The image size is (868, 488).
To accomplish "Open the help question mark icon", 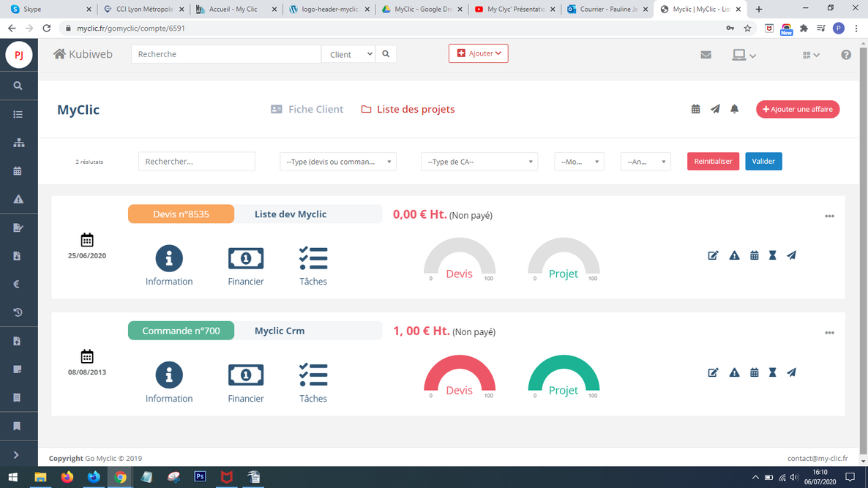I will (846, 55).
